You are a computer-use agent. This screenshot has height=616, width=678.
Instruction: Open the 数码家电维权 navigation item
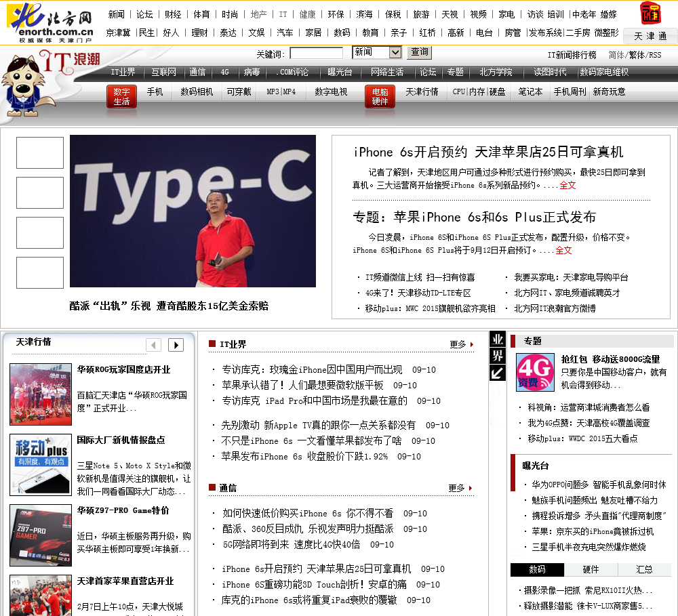coord(603,73)
